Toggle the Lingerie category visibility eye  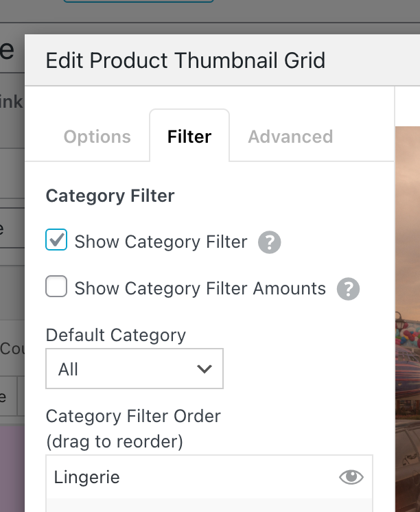point(351,478)
